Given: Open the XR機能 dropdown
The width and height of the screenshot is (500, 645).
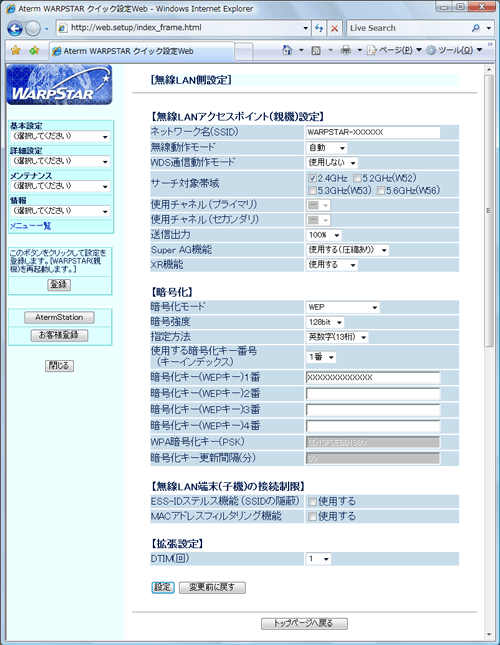Looking at the screenshot, I should [x=332, y=265].
